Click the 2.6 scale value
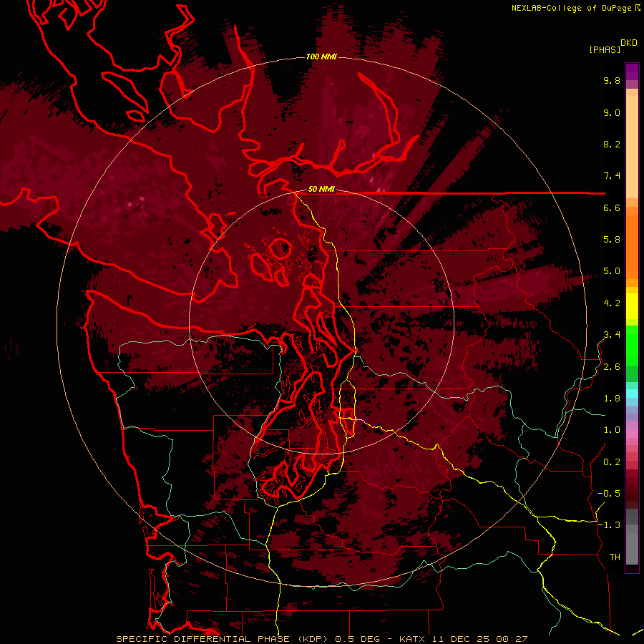The width and height of the screenshot is (644, 644). 612,367
